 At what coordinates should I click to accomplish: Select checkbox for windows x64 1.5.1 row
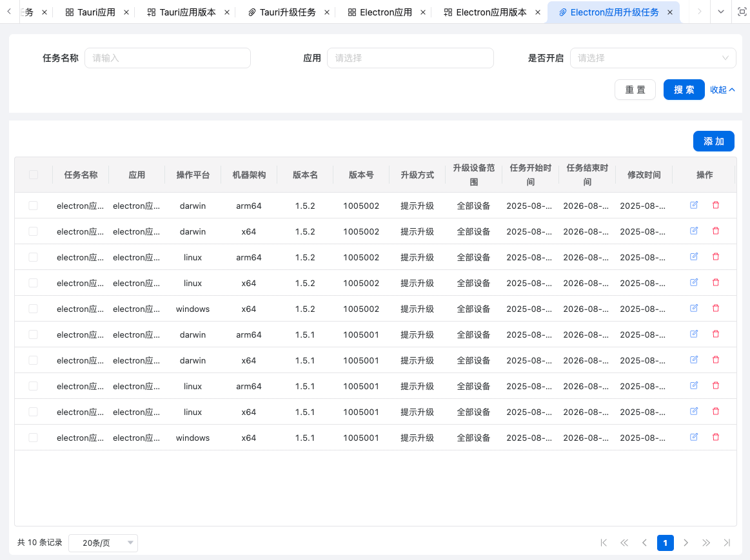coord(34,438)
